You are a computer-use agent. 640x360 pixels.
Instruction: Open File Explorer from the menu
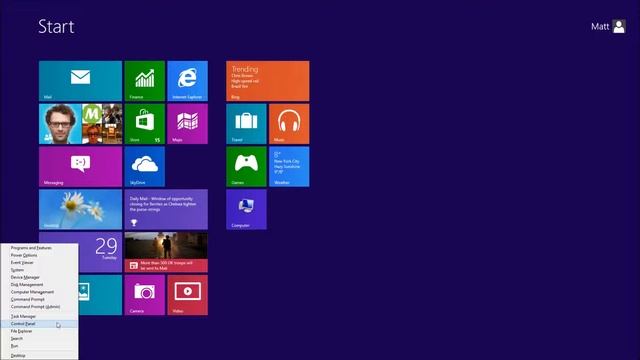pyautogui.click(x=39, y=331)
